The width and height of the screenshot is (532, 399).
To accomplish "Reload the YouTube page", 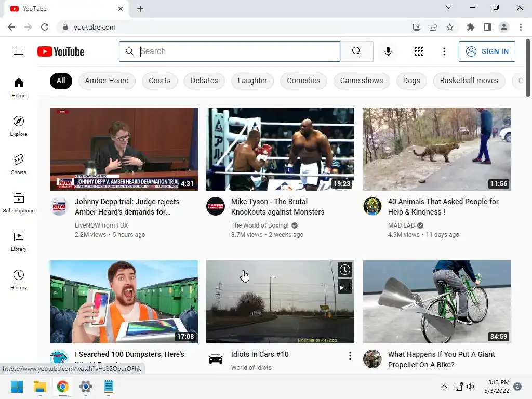I will (45, 27).
